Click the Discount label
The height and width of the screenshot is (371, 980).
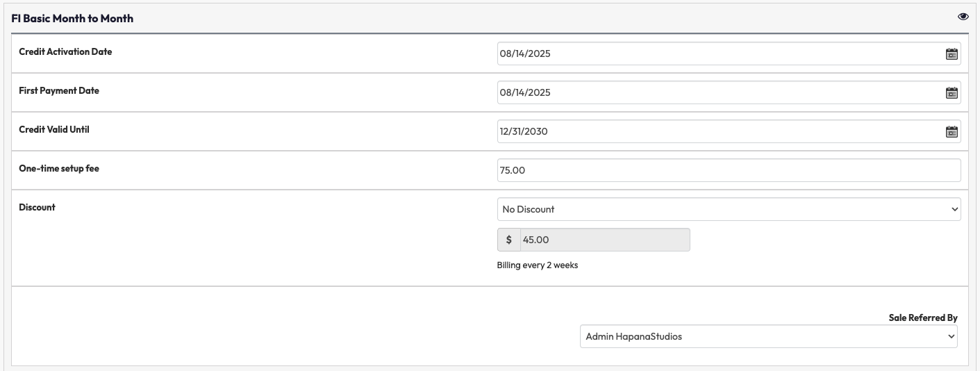point(38,208)
